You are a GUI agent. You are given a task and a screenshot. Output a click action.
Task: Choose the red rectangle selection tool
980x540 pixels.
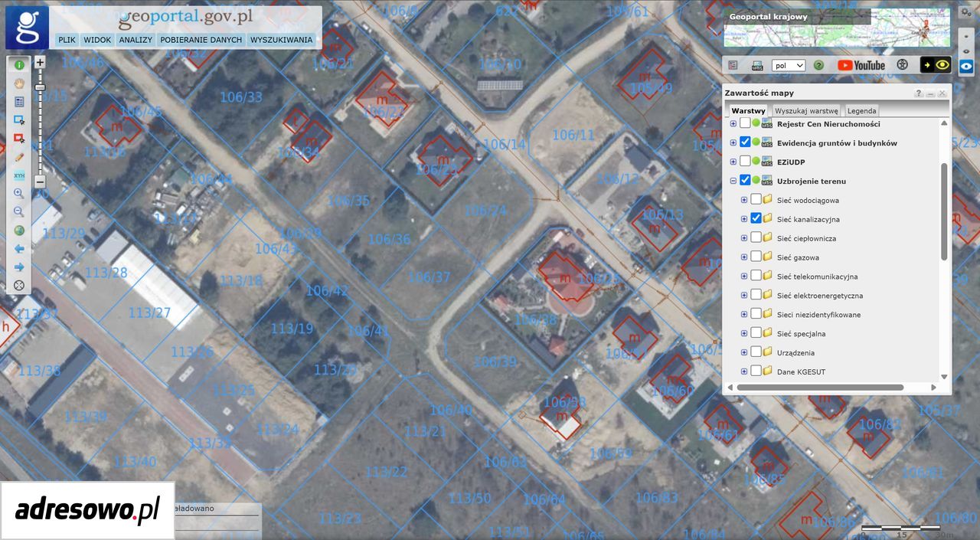[x=19, y=138]
